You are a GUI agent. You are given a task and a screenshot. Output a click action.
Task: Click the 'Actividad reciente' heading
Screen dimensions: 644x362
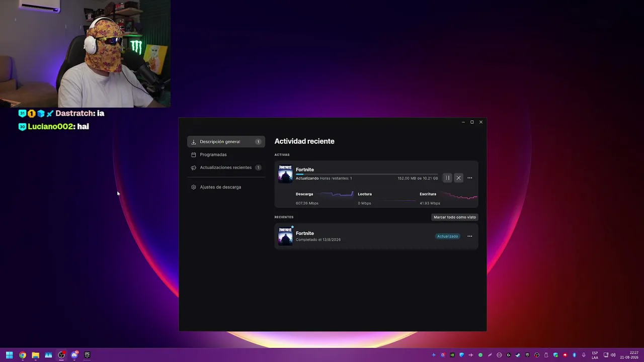(x=304, y=141)
